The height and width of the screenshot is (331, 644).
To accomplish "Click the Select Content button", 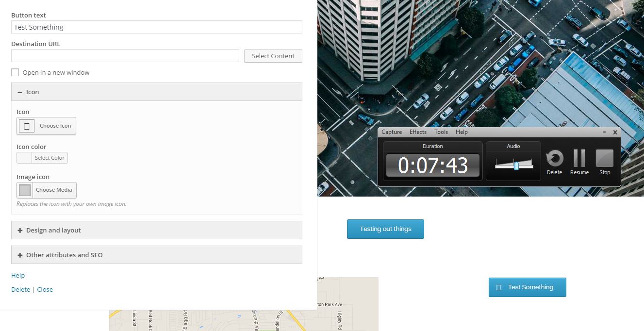I will (273, 56).
